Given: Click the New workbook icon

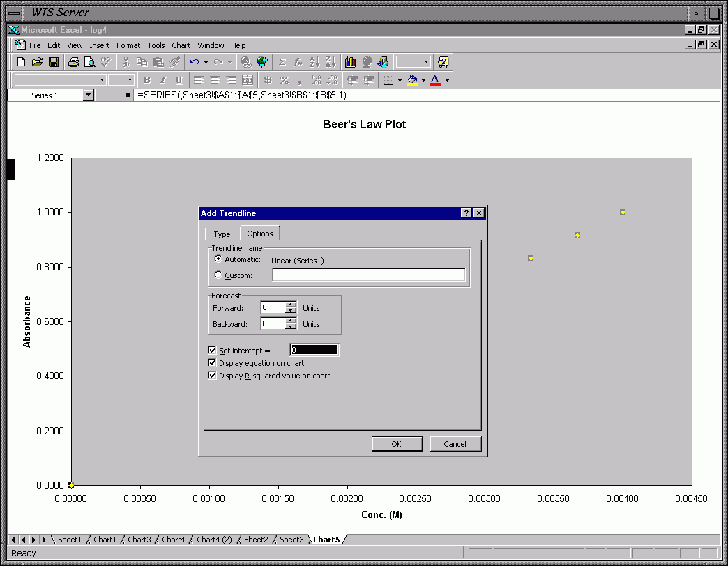Looking at the screenshot, I should point(22,62).
